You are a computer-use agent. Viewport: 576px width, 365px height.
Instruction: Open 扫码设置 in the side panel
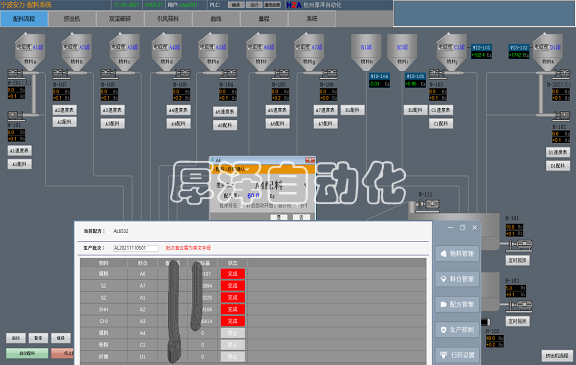[x=457, y=355]
